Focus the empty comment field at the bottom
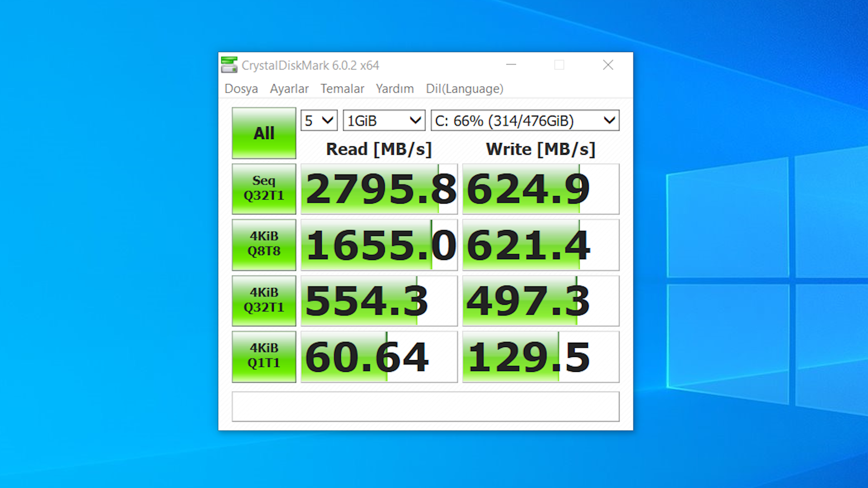Image resolution: width=868 pixels, height=488 pixels. point(426,406)
